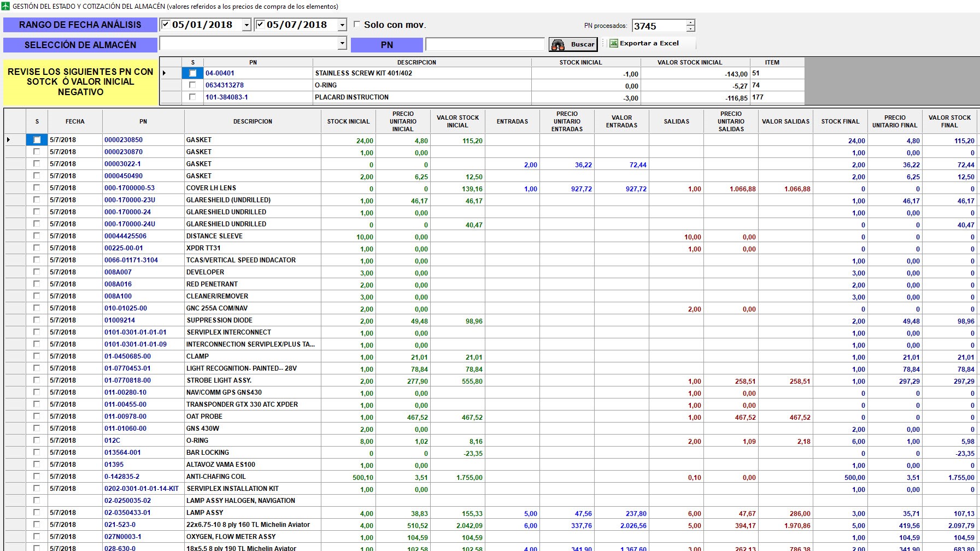This screenshot has height=551, width=980.
Task: Click the Export to Excel icon
Action: [614, 43]
